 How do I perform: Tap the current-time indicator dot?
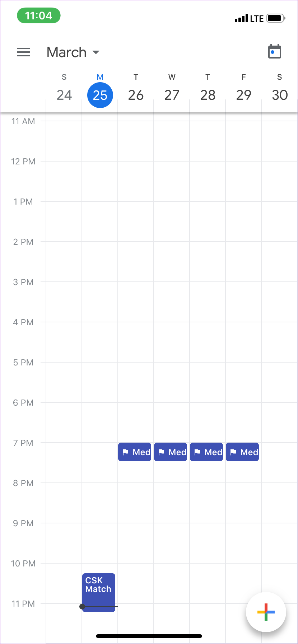pos(82,607)
